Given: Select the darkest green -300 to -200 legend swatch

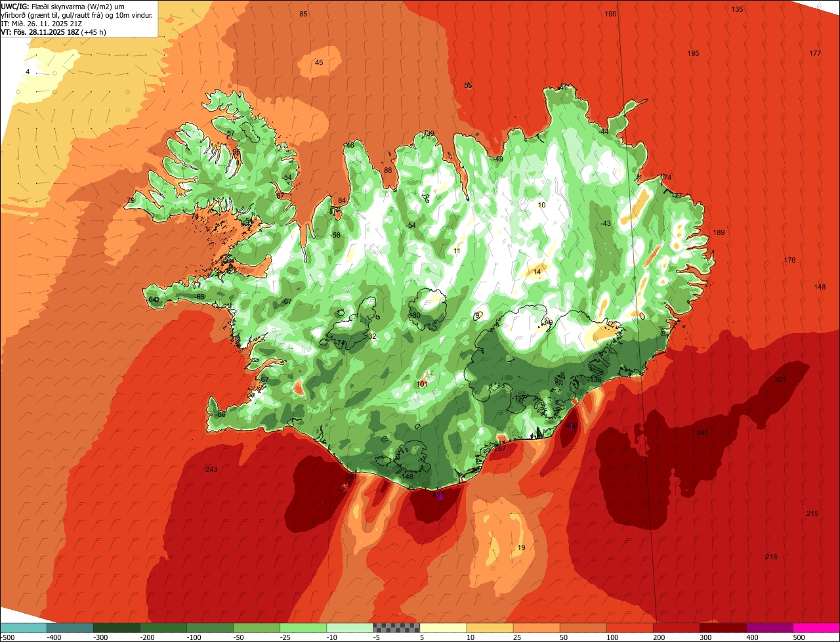Looking at the screenshot, I should pos(116,627).
